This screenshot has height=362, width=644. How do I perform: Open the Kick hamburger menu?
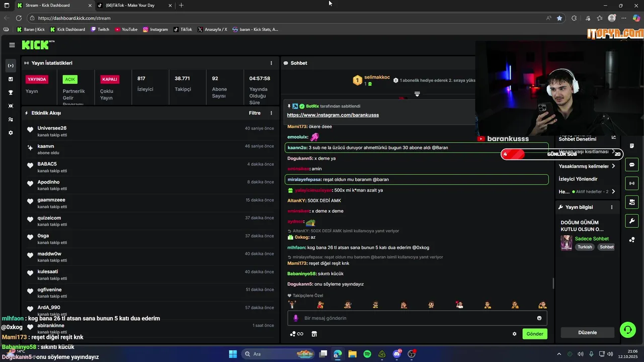pyautogui.click(x=12, y=45)
